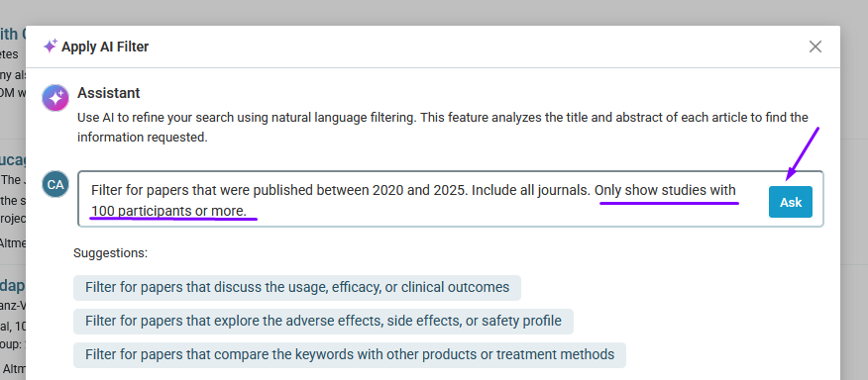Open the cut-off article title at top left

coord(13,34)
